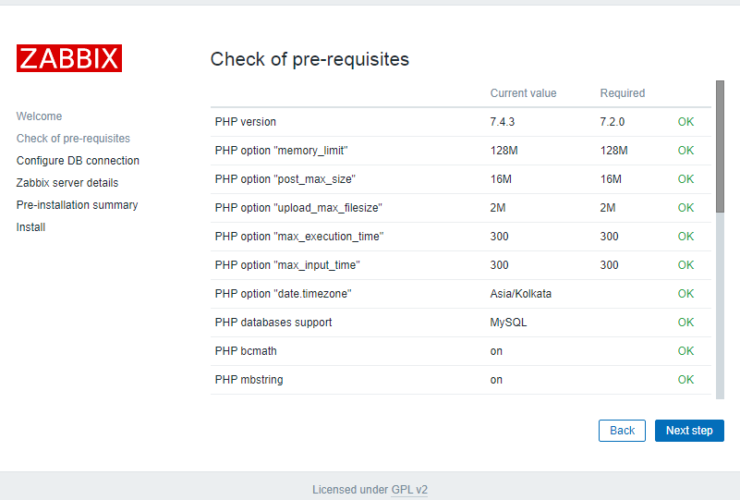Screen dimensions: 740x500
Task: Click OK status for PHP mbstring
Action: tap(685, 380)
